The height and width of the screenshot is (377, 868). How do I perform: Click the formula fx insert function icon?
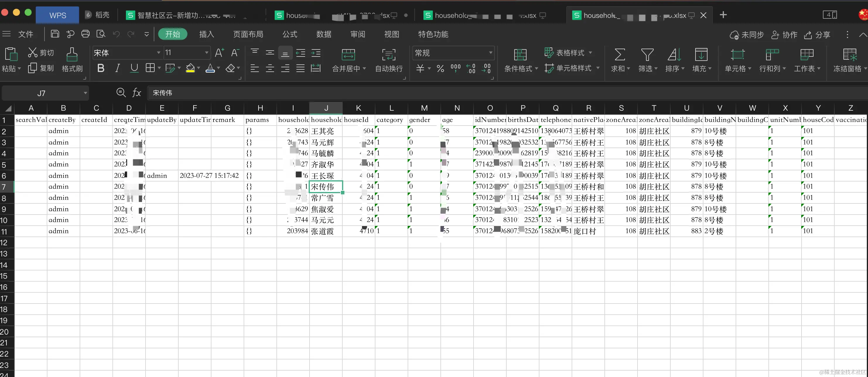136,93
